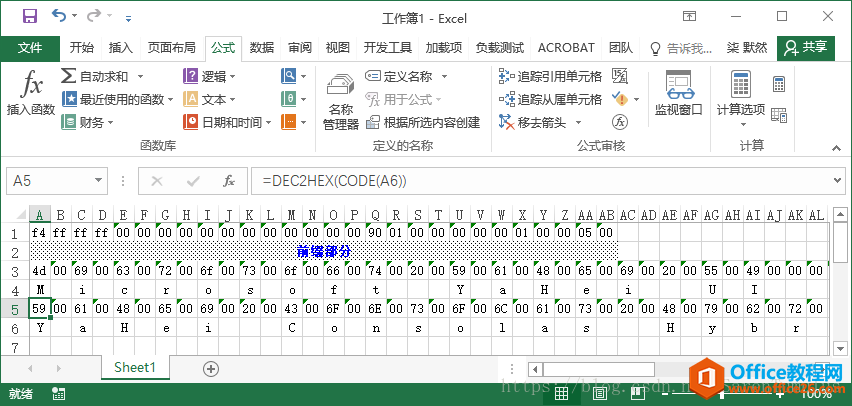Expand the 移去箭头 dropdown arrow
The height and width of the screenshot is (406, 852).
pos(578,123)
